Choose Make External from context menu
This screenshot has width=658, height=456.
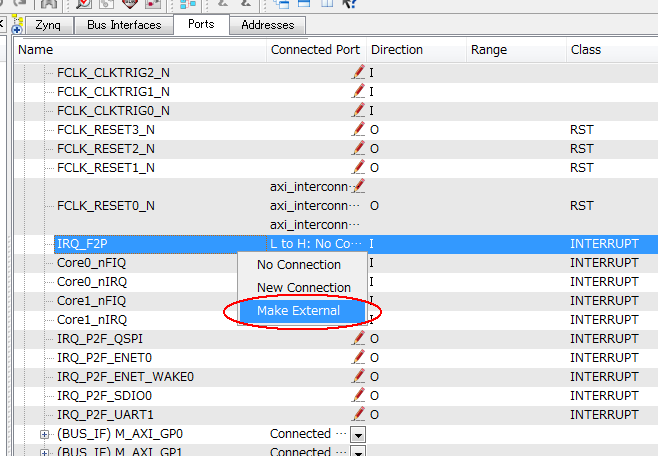[298, 310]
